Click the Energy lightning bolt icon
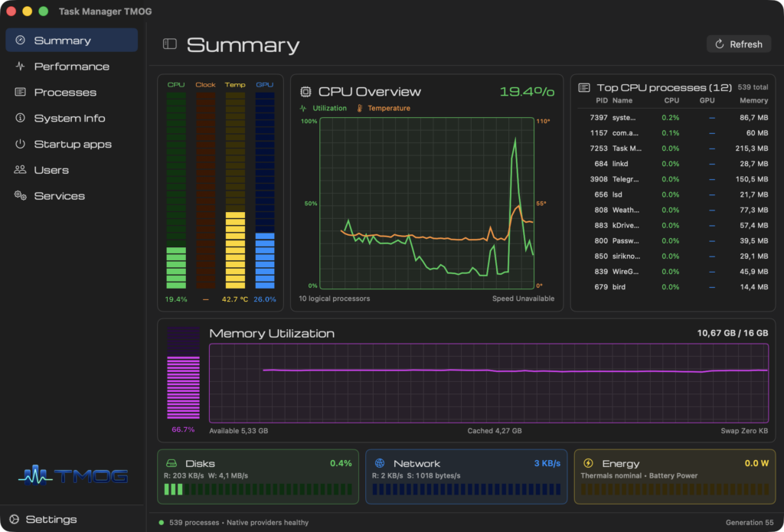The height and width of the screenshot is (532, 784). [x=588, y=463]
